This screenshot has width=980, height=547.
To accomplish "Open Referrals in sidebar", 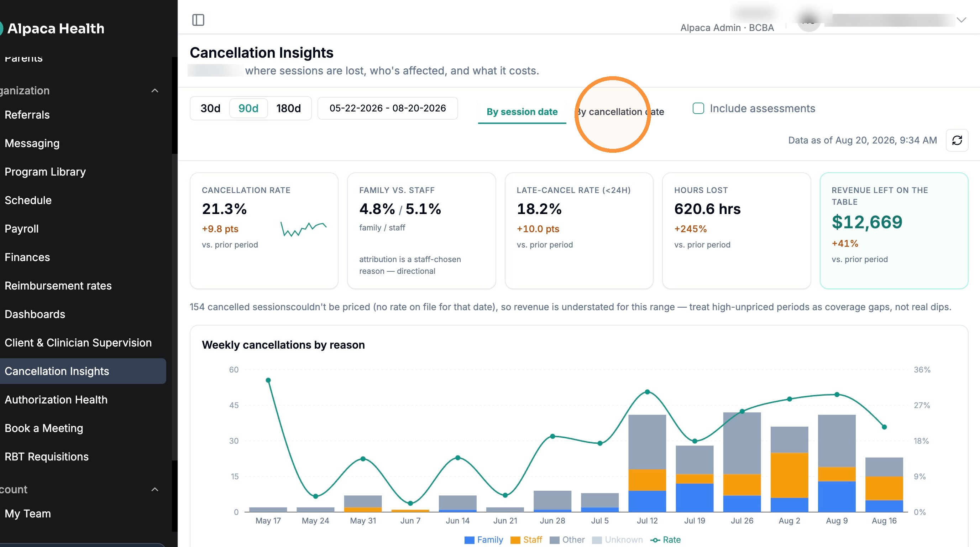I will 27,115.
